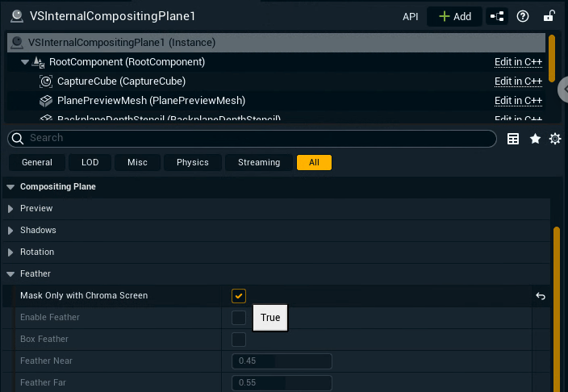Select the LOD filter tab

(90, 163)
